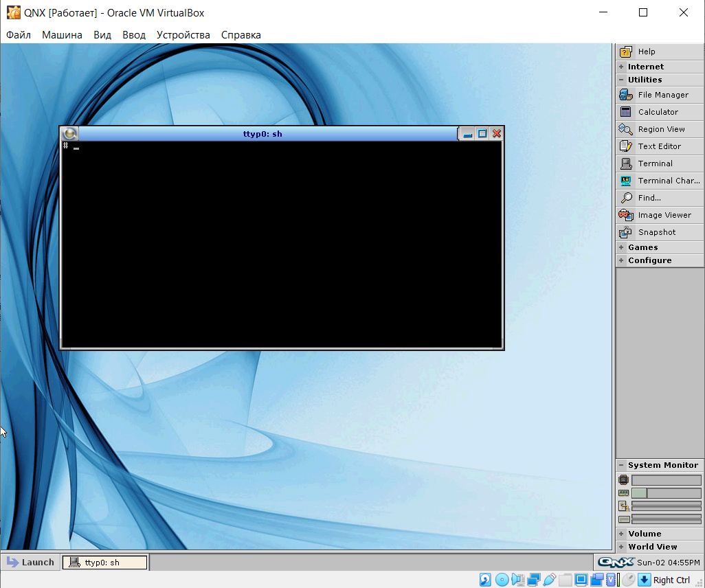Click the VirtualBox mouse integration indicator
Viewport: 705px width, 588px height.
tap(629, 580)
